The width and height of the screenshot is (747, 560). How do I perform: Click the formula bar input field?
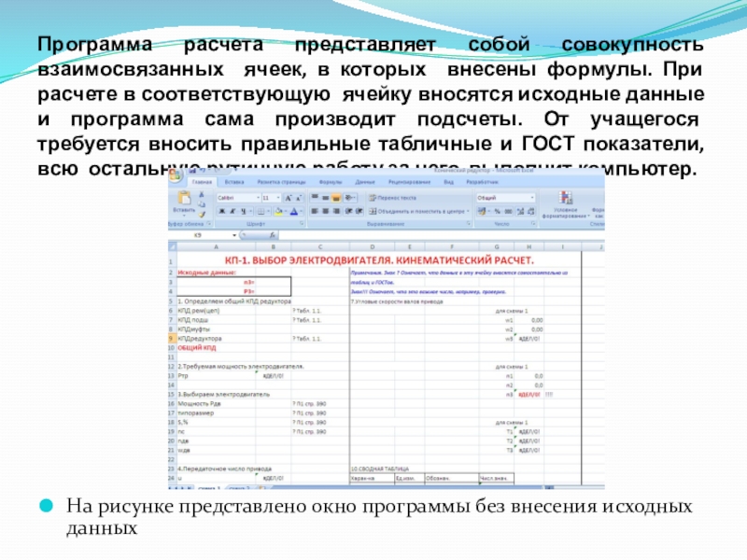(x=441, y=235)
